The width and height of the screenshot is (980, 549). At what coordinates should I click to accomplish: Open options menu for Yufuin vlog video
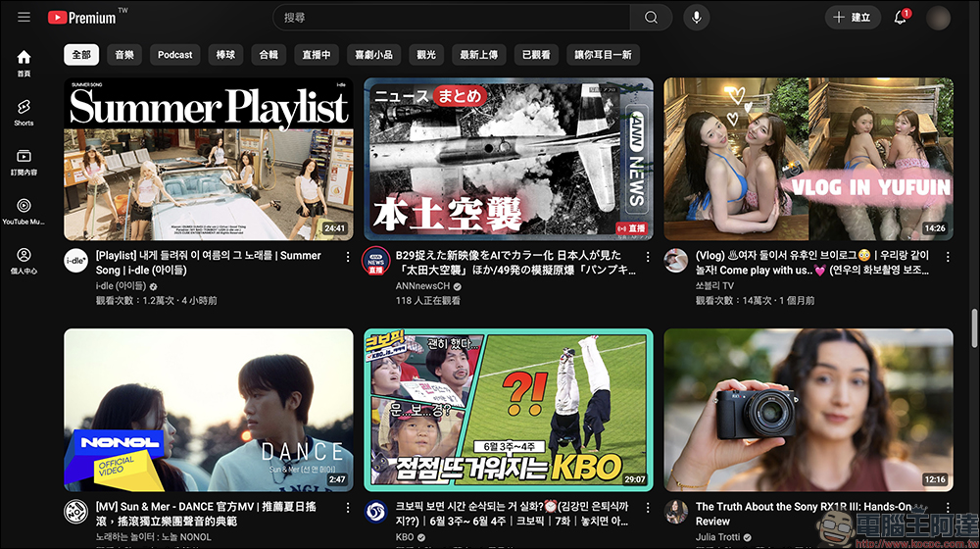[948, 257]
